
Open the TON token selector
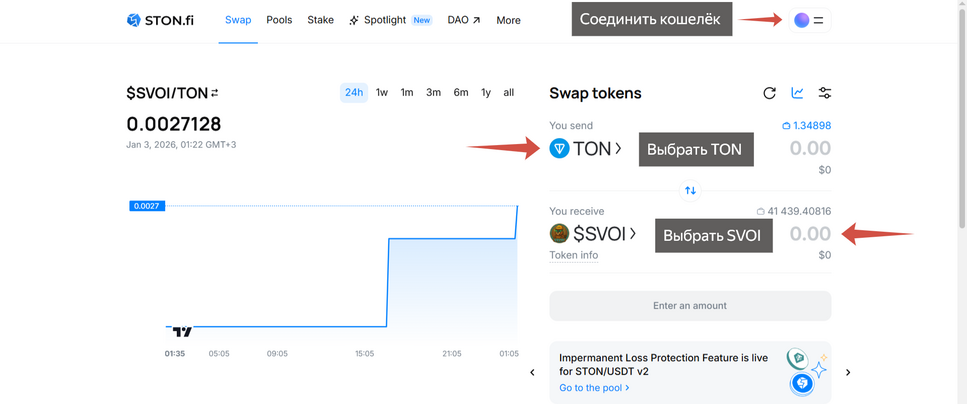(586, 149)
